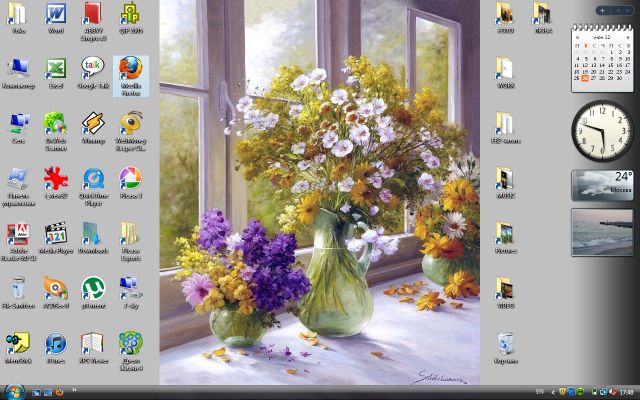
Task: Click the analog clock gadget
Action: (602, 131)
